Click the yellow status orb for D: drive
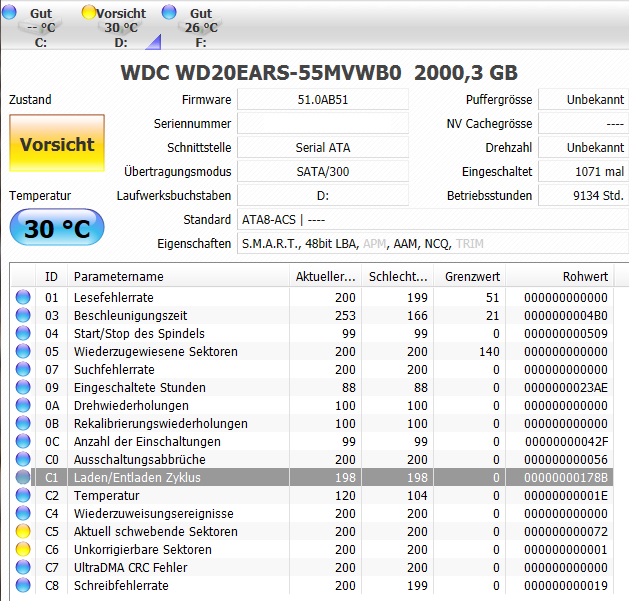This screenshot has width=637, height=608. click(x=89, y=12)
